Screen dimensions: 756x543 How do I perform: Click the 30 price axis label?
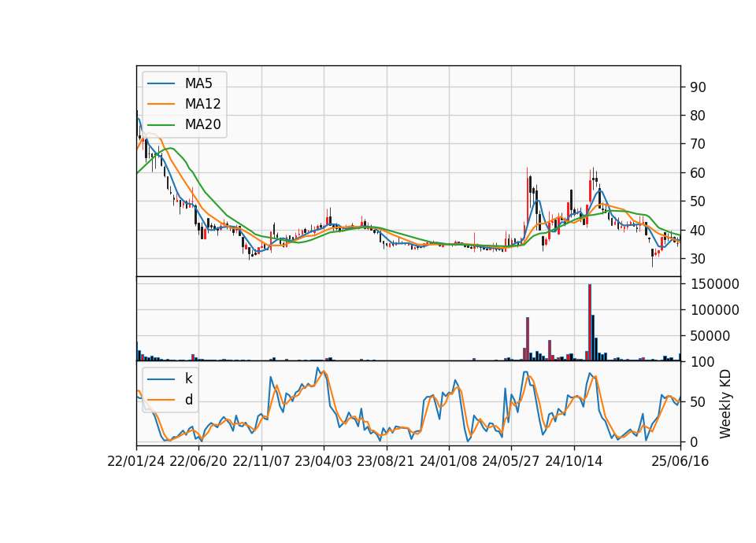tap(699, 259)
